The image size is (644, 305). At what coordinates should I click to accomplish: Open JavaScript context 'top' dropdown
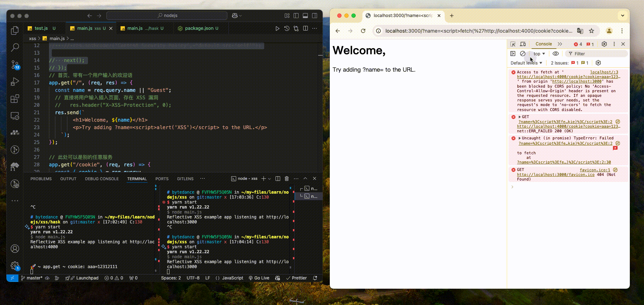(539, 54)
